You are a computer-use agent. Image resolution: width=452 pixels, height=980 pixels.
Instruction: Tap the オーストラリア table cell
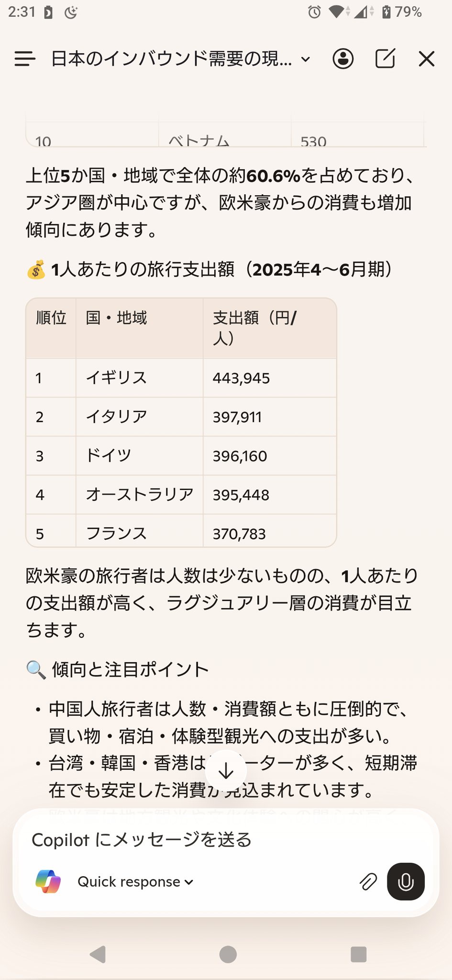pos(139,494)
